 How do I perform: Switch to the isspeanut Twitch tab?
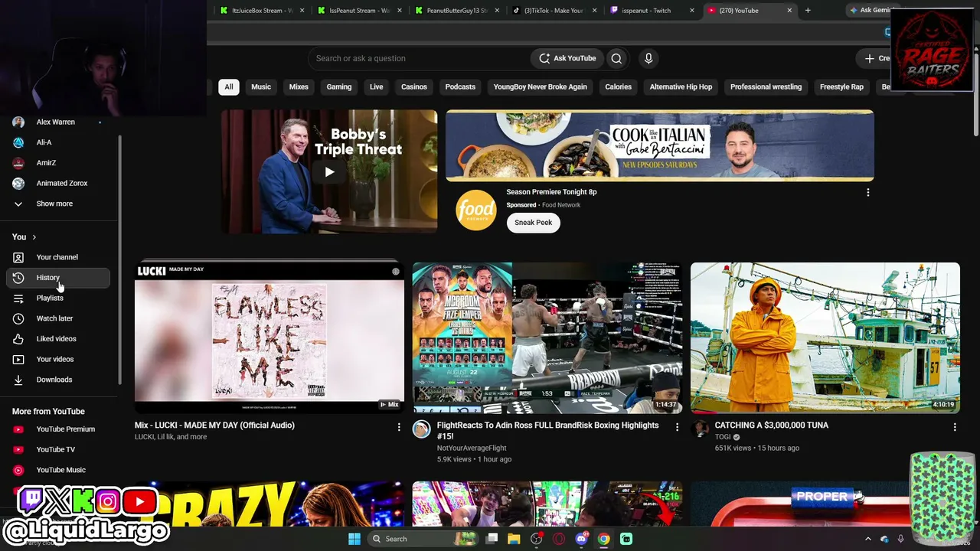pos(652,11)
